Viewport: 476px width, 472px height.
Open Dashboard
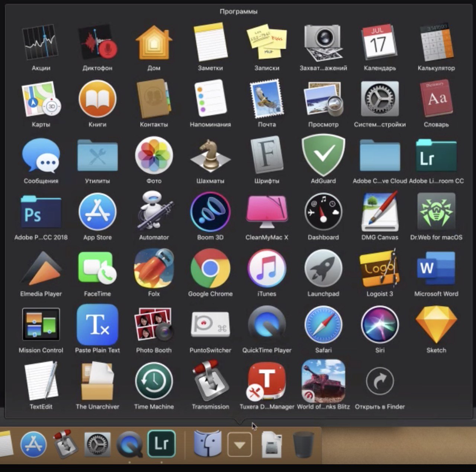click(x=324, y=212)
